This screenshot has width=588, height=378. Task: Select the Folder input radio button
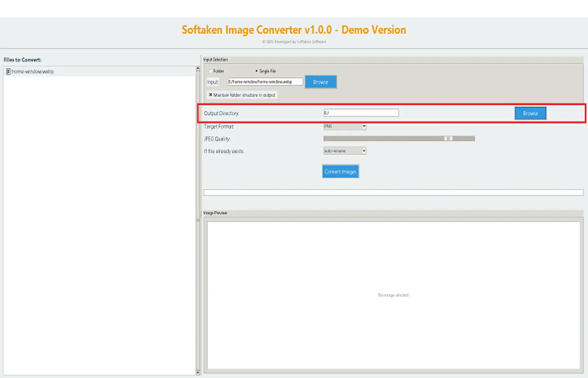pos(211,71)
